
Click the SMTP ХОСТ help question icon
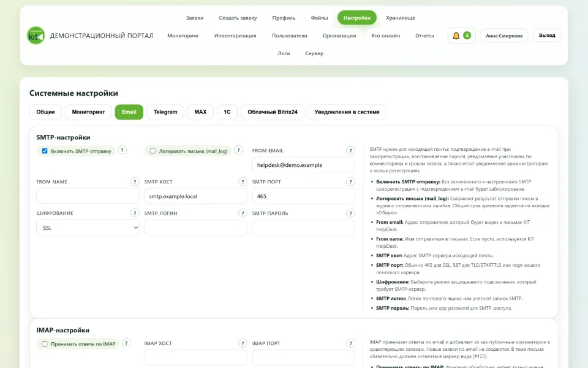pyautogui.click(x=243, y=182)
